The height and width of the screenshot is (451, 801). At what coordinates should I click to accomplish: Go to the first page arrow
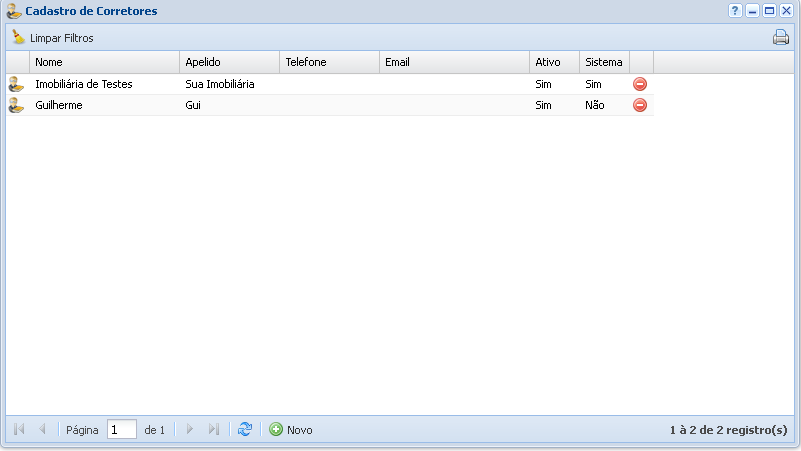click(19, 429)
